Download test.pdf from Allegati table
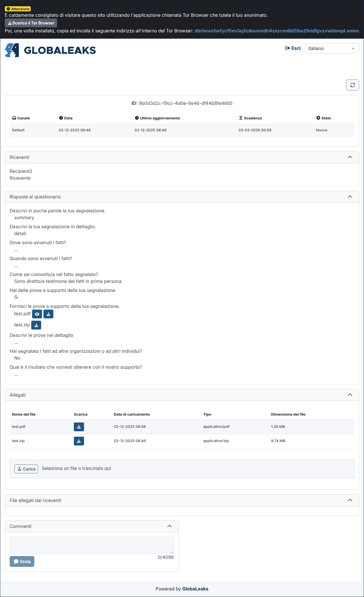This screenshot has width=364, height=597. pyautogui.click(x=79, y=427)
